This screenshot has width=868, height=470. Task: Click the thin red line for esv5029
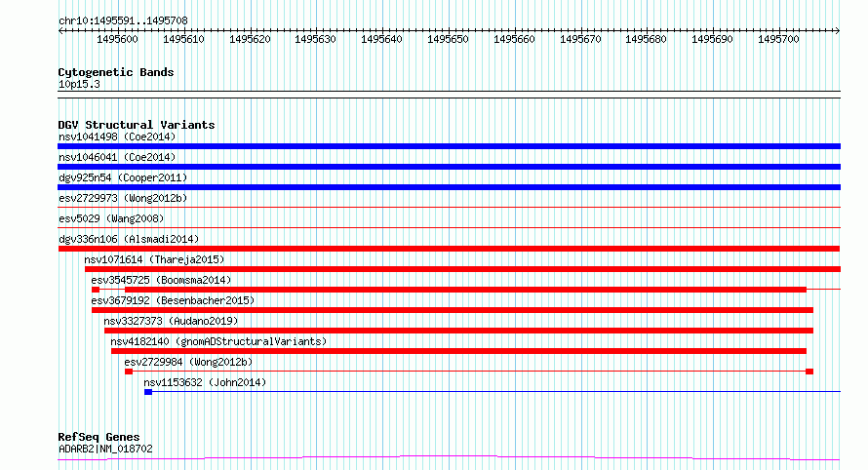[449, 228]
